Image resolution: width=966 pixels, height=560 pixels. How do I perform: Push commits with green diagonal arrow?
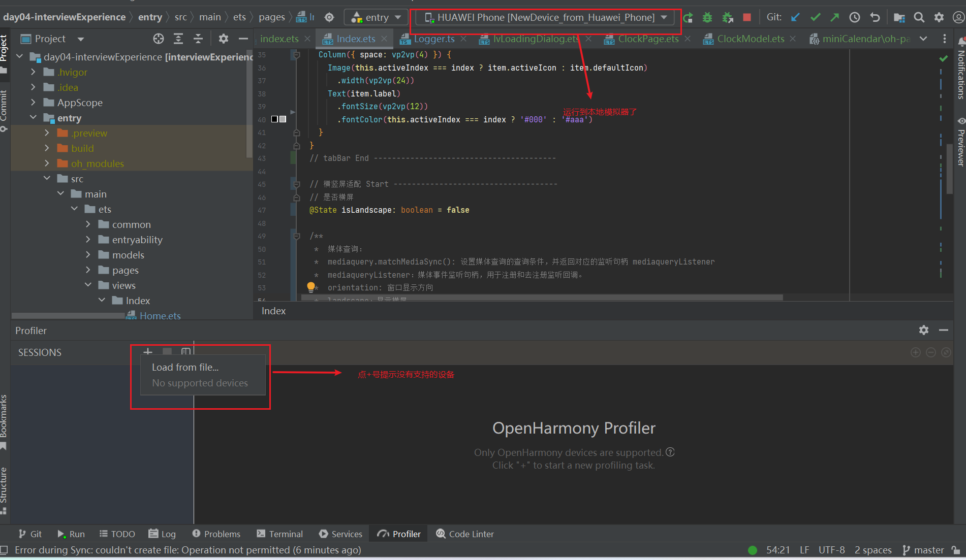coord(835,17)
